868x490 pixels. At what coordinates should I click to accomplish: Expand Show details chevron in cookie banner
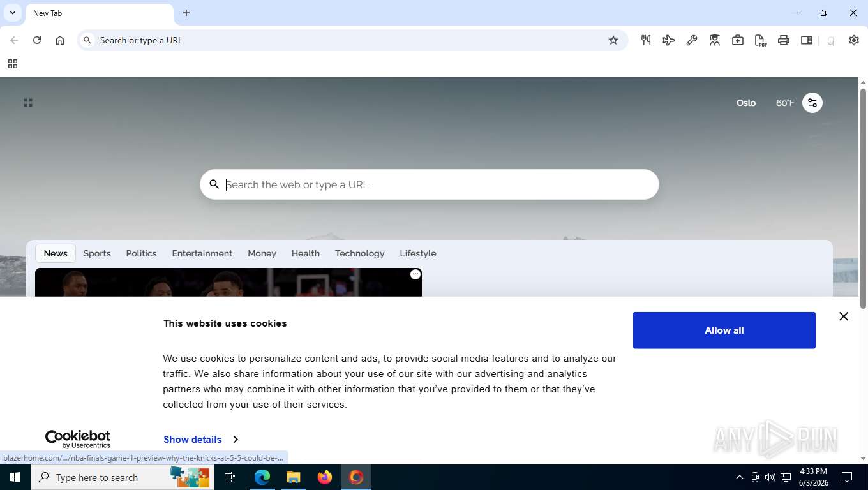pos(236,439)
